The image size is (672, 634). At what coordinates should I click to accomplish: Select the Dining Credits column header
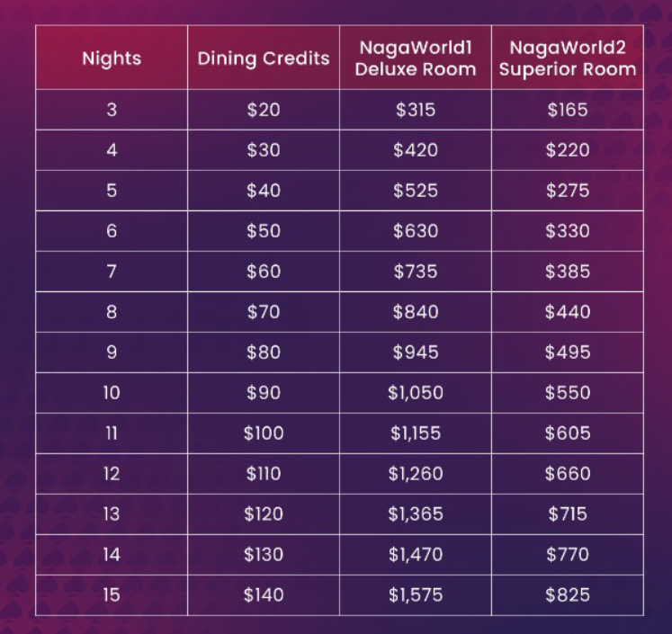[x=264, y=58]
